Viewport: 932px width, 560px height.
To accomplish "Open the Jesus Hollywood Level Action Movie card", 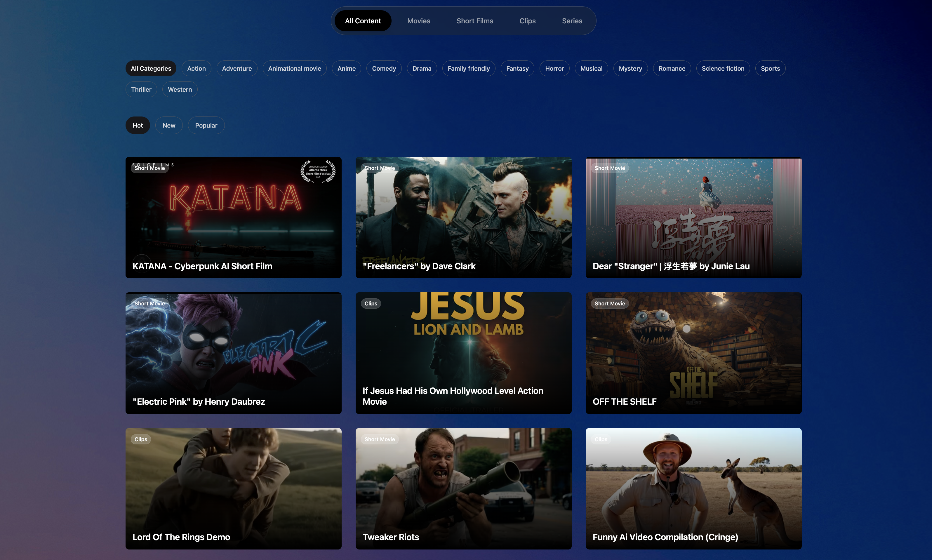I will (463, 353).
